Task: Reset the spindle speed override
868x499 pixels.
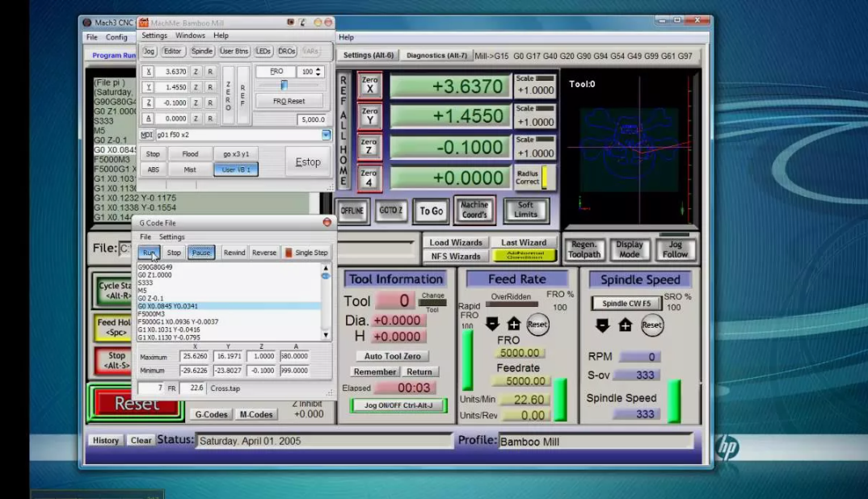Action: [651, 325]
